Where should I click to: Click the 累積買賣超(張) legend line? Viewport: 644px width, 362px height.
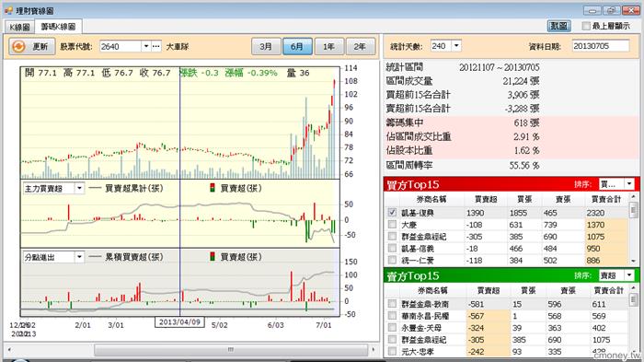coord(126,257)
